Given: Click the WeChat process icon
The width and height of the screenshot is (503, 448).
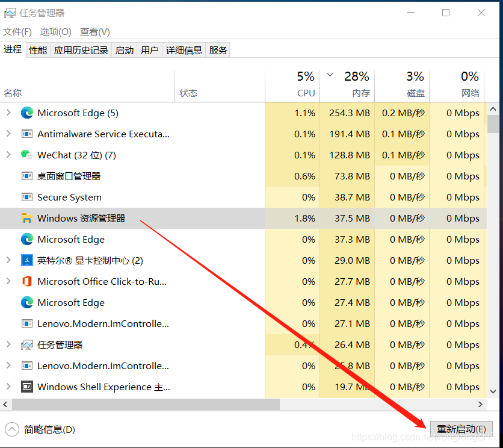Looking at the screenshot, I should [x=27, y=155].
